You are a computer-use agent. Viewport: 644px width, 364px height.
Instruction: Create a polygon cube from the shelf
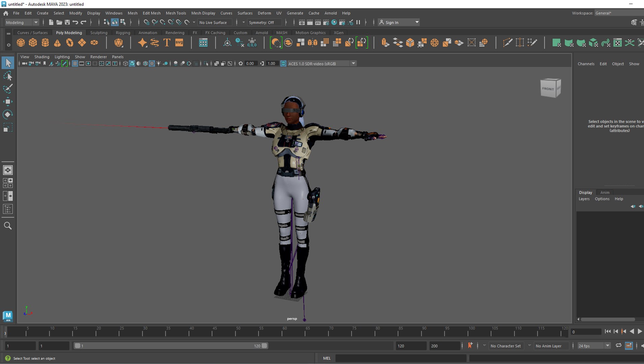(33, 43)
